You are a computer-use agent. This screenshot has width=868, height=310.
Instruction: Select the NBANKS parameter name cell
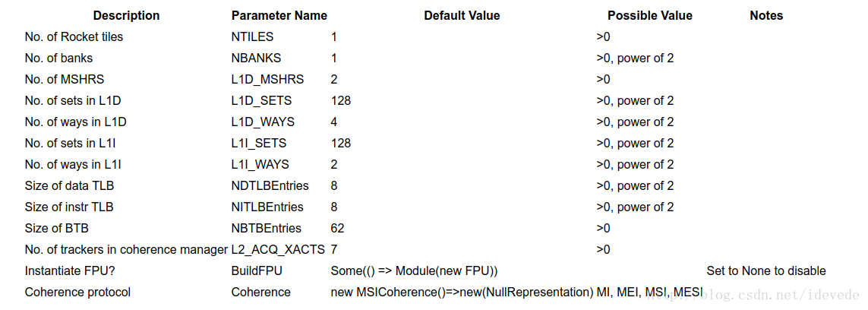(x=256, y=58)
